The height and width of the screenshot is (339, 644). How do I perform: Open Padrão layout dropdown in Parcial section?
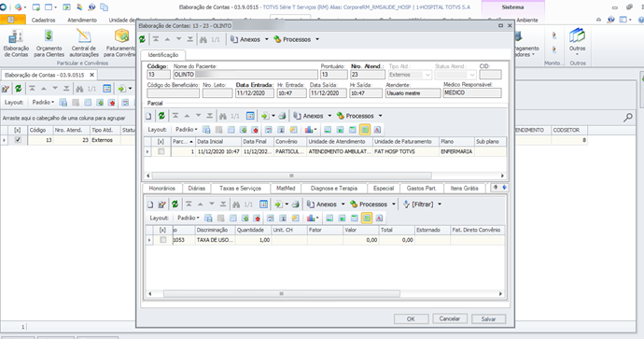187,130
